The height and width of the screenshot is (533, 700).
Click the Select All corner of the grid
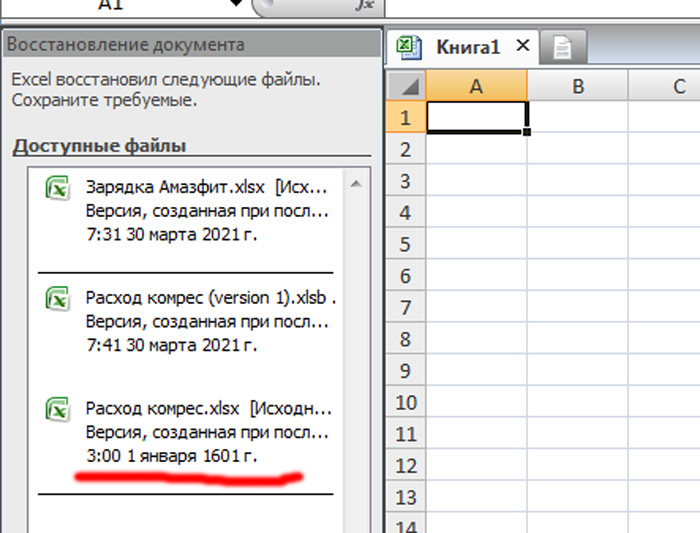pos(405,86)
